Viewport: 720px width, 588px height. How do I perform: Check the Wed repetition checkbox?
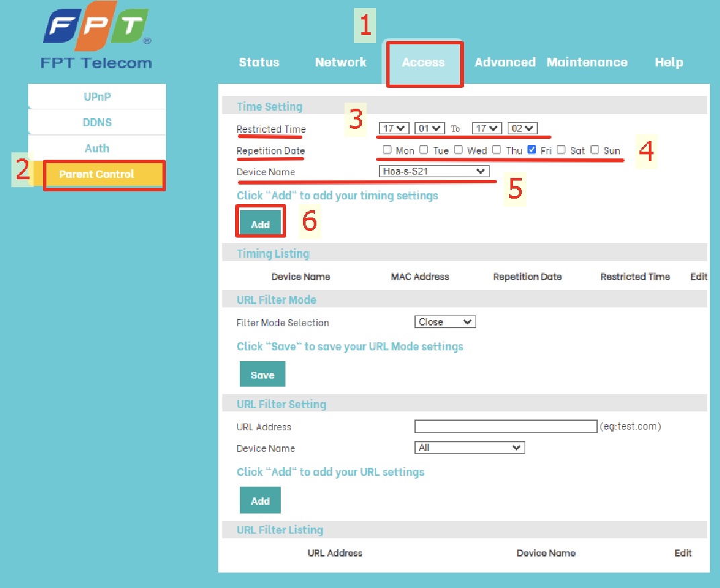tap(458, 150)
